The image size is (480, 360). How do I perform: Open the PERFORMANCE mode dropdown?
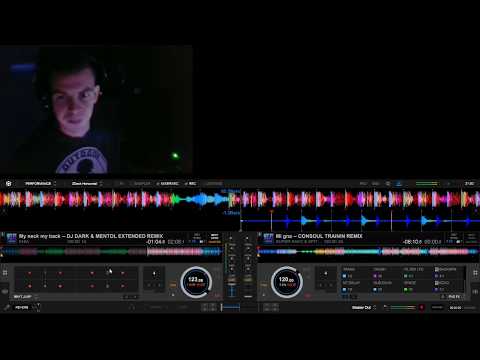tap(40, 184)
